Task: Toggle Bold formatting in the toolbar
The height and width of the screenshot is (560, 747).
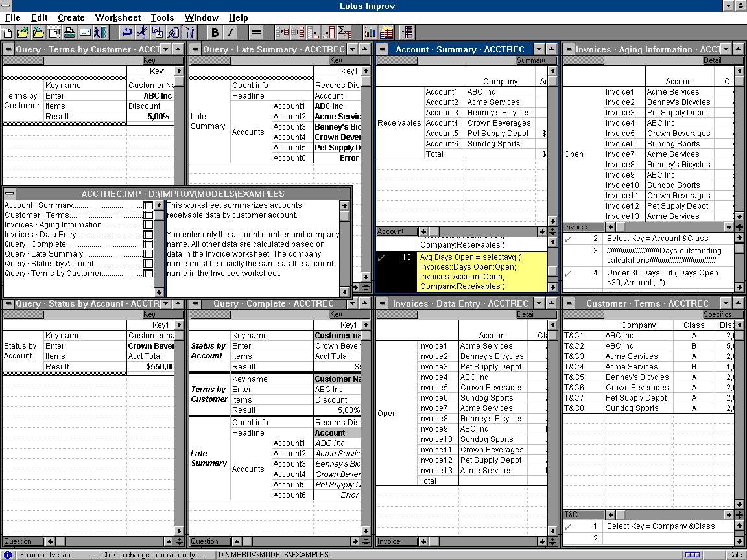Action: coord(215,32)
